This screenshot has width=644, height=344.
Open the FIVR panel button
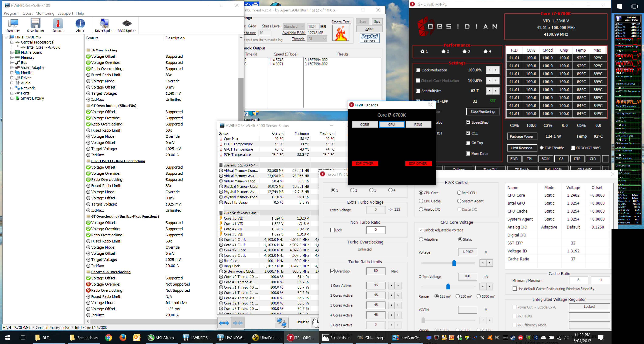click(514, 159)
